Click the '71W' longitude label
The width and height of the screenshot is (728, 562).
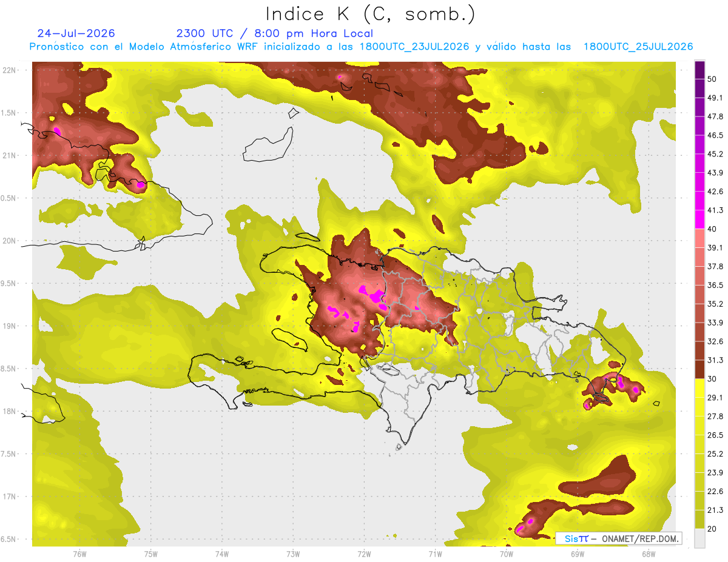pyautogui.click(x=435, y=554)
